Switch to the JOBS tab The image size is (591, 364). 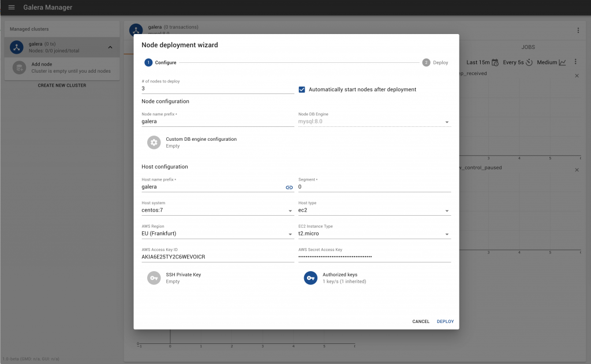[x=528, y=47]
